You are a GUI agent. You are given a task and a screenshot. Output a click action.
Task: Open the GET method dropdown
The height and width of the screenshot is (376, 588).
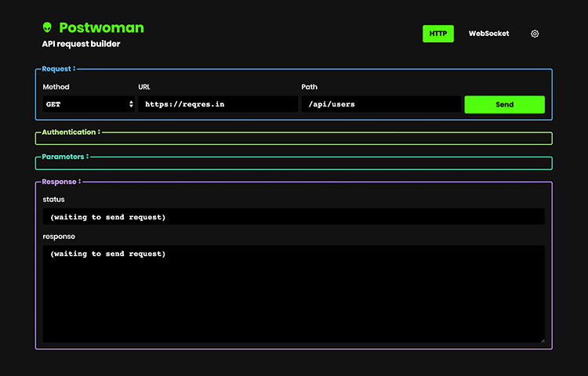point(86,104)
